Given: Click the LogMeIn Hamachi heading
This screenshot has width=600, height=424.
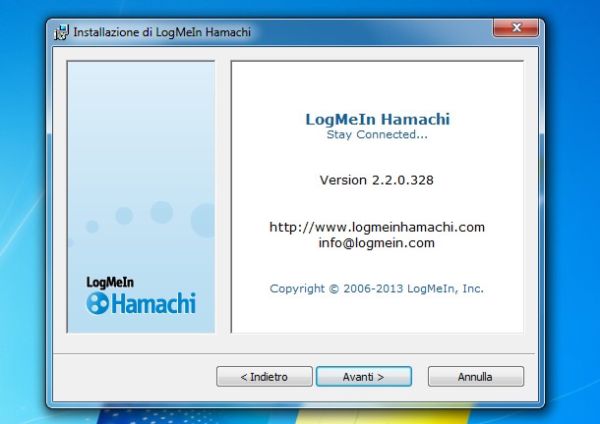Looking at the screenshot, I should 377,119.
